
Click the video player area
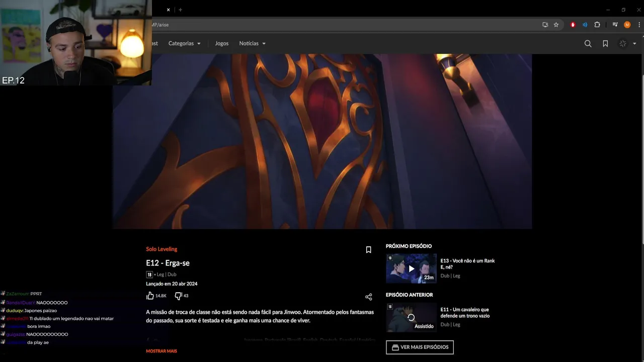tap(322, 141)
